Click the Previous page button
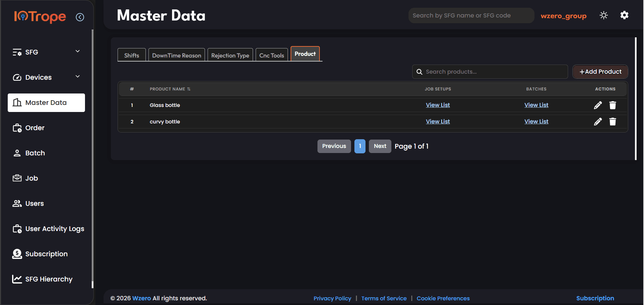Screen dimensions: 644x305 (334, 146)
